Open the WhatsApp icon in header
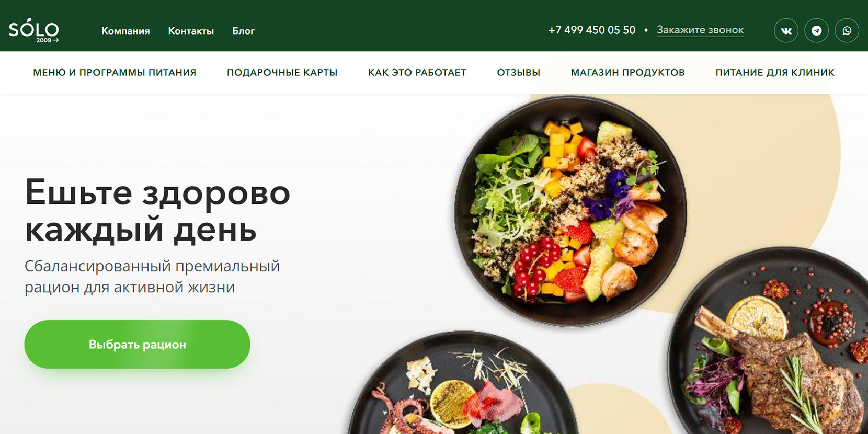The width and height of the screenshot is (868, 434). pyautogui.click(x=847, y=30)
